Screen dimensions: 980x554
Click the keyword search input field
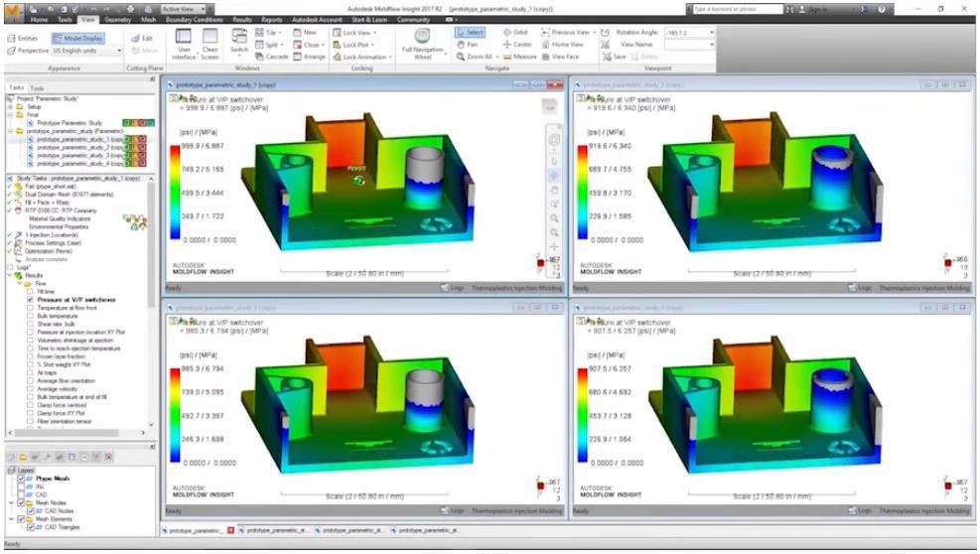tap(737, 9)
